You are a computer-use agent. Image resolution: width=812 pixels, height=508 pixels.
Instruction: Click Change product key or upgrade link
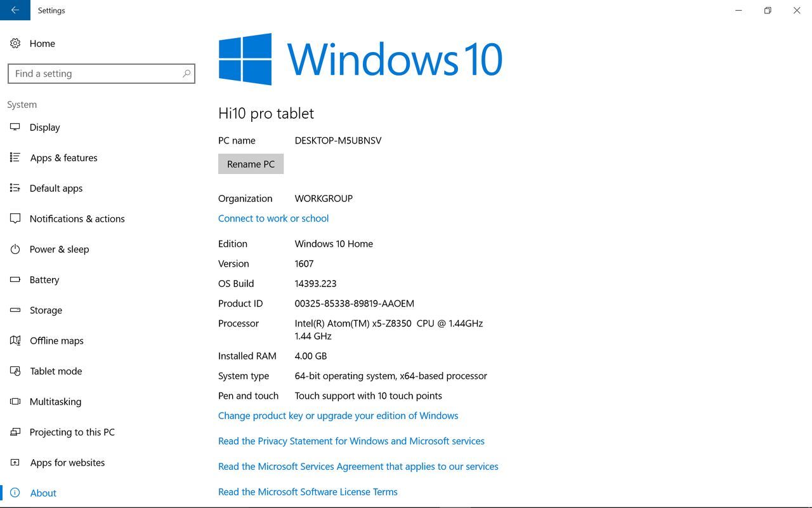click(x=338, y=415)
